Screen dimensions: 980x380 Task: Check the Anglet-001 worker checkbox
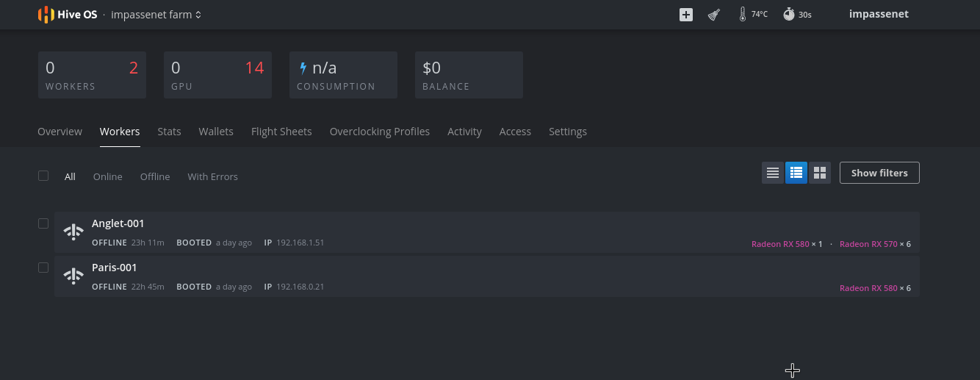click(43, 223)
